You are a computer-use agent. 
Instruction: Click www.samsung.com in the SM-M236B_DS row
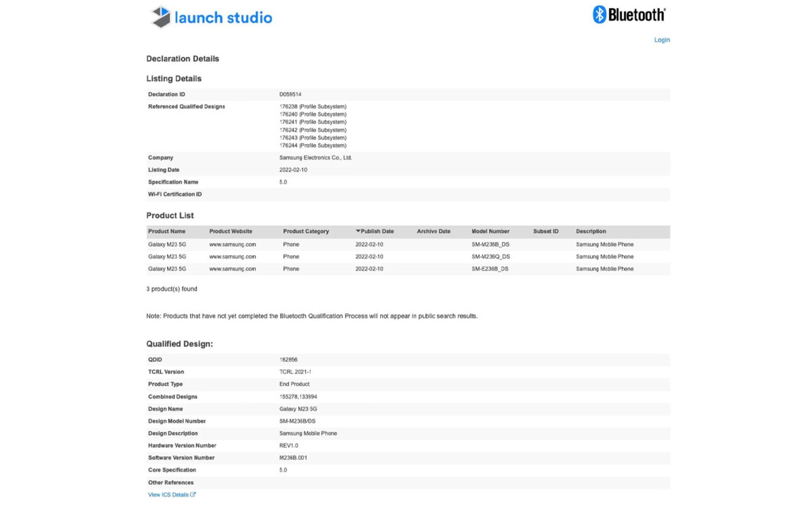[x=233, y=244]
